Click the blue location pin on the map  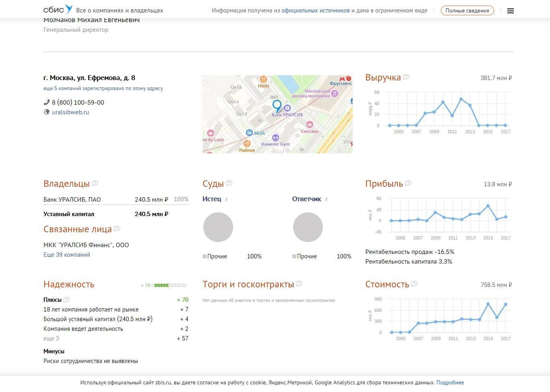point(277,106)
